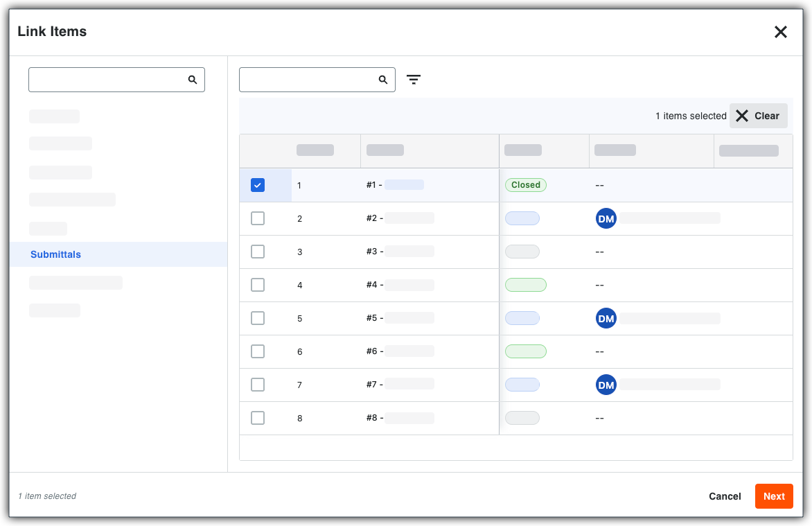Click the #3 item title link

click(400, 252)
